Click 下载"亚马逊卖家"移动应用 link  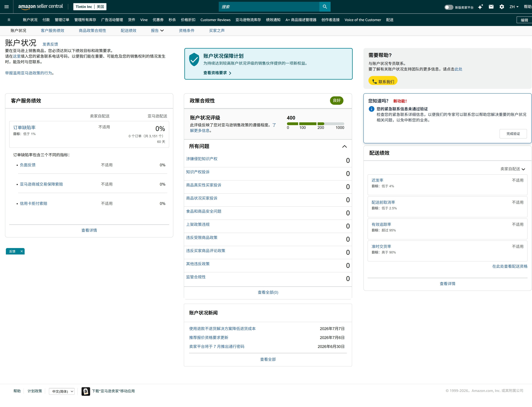113,391
